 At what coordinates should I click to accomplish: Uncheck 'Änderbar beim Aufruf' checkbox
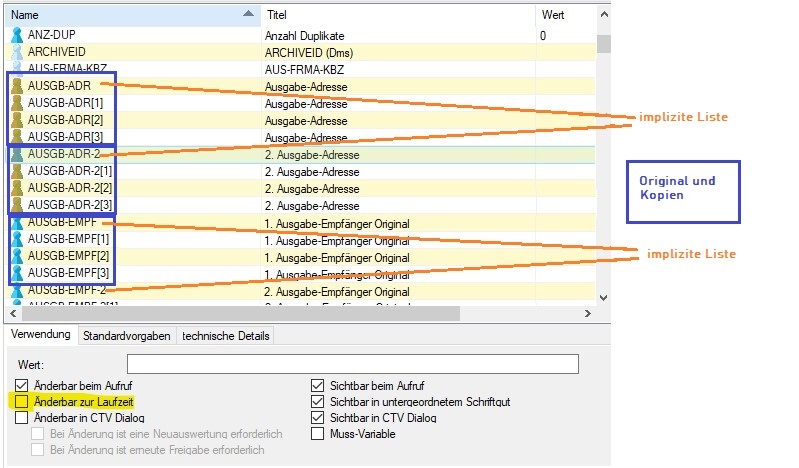22,385
